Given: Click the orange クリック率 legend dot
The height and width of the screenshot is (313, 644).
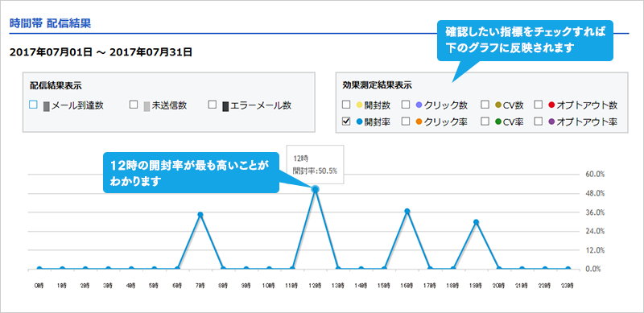Looking at the screenshot, I should [x=419, y=122].
